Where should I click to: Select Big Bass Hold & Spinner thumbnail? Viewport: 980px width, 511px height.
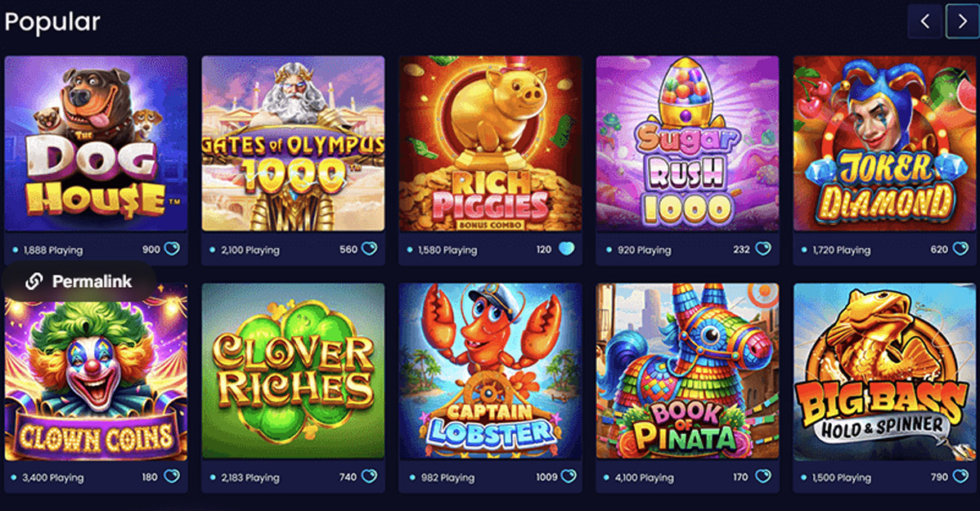(884, 372)
